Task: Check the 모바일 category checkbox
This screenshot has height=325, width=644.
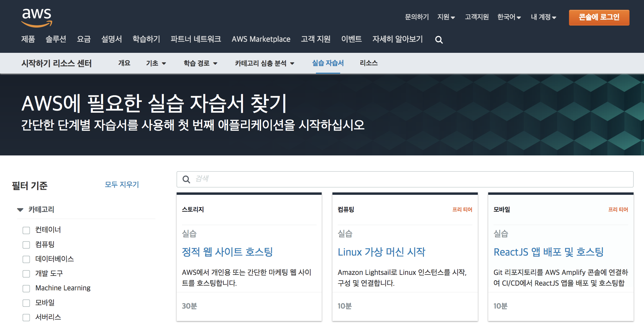Action: (26, 303)
